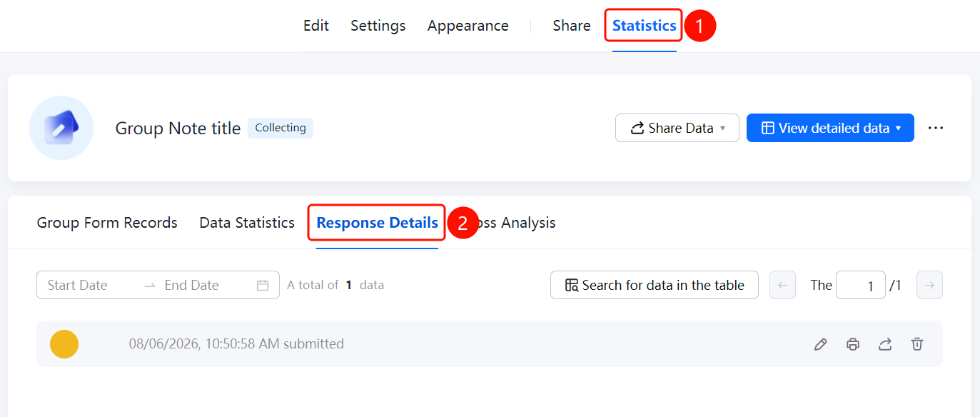The image size is (980, 417).
Task: Open the View detailed data dropdown
Action: click(830, 128)
